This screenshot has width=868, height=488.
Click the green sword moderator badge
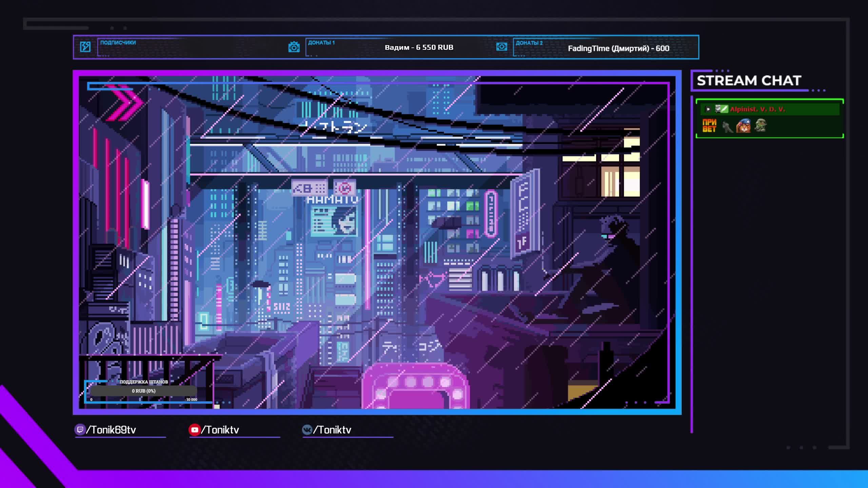[x=724, y=109]
